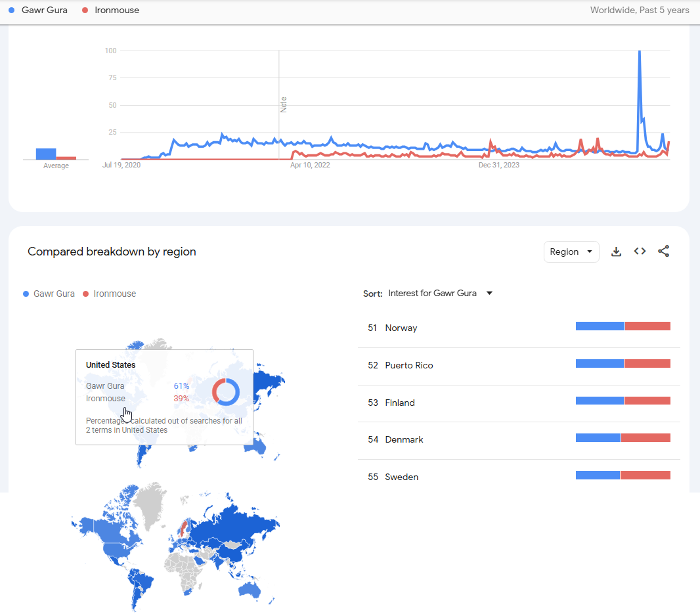
Task: Click Greenland on the lower world map
Action: click(151, 504)
